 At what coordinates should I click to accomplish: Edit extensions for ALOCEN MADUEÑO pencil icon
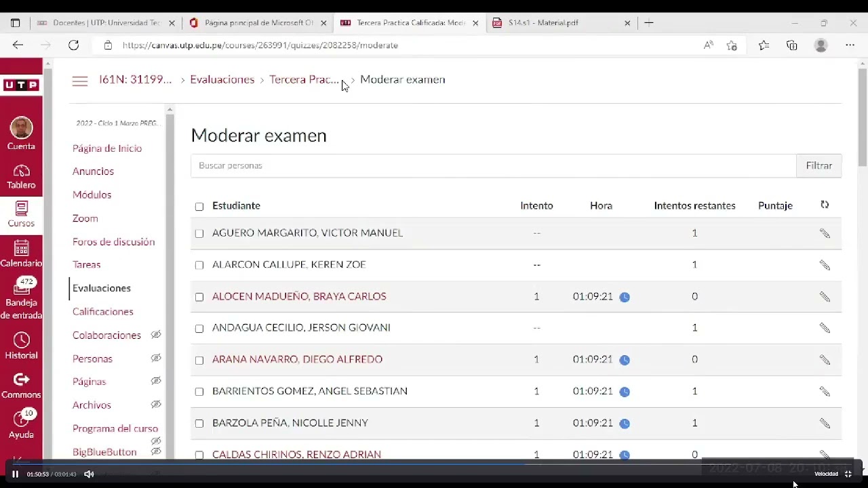pos(825,296)
